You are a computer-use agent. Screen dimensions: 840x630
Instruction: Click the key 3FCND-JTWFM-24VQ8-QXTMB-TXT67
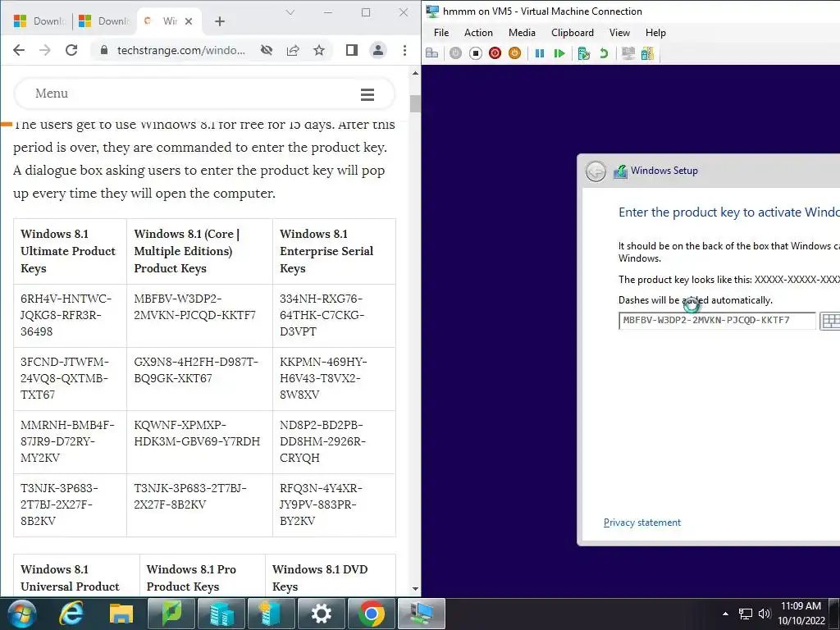[64, 378]
